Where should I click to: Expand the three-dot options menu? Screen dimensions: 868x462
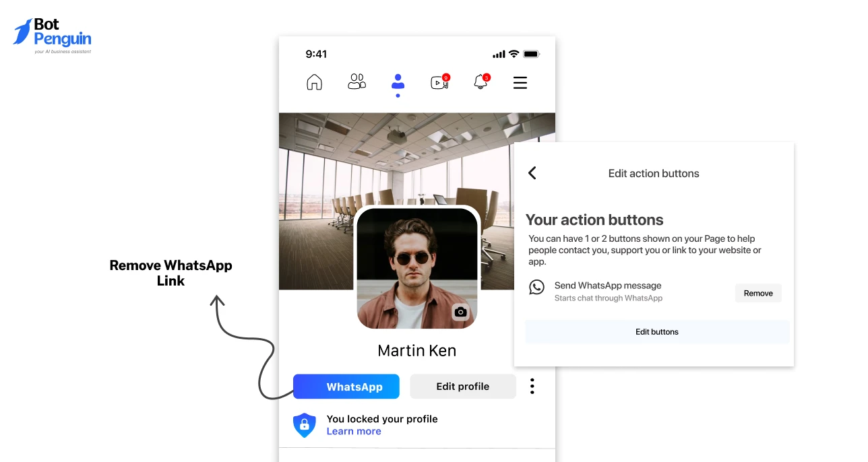[x=532, y=386]
